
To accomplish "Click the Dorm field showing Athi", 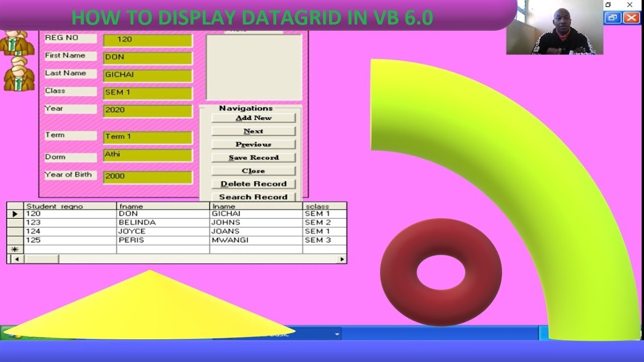I will point(147,155).
